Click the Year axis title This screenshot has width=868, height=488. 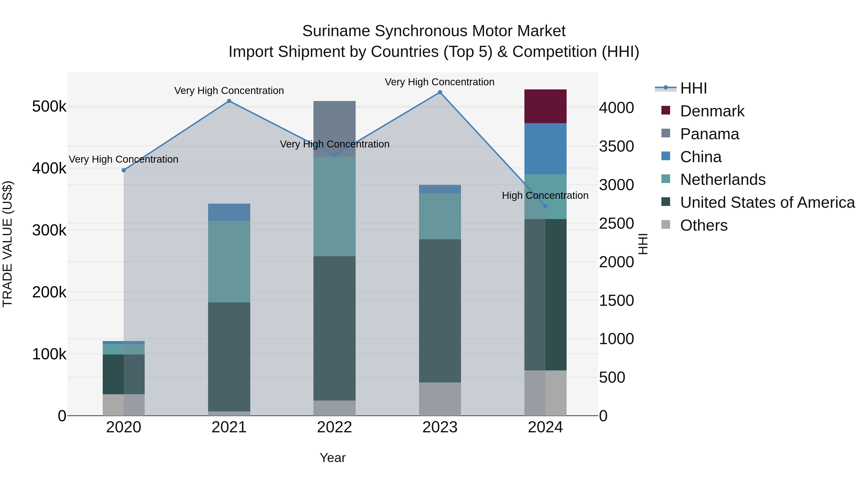332,458
